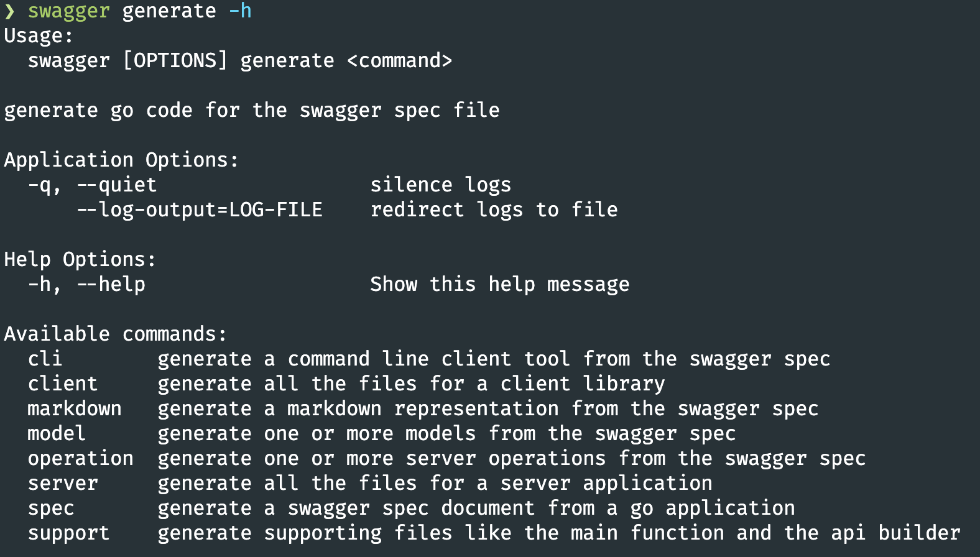Click the -h flag in the command line
Image resolution: width=980 pixels, height=557 pixels.
[240, 11]
